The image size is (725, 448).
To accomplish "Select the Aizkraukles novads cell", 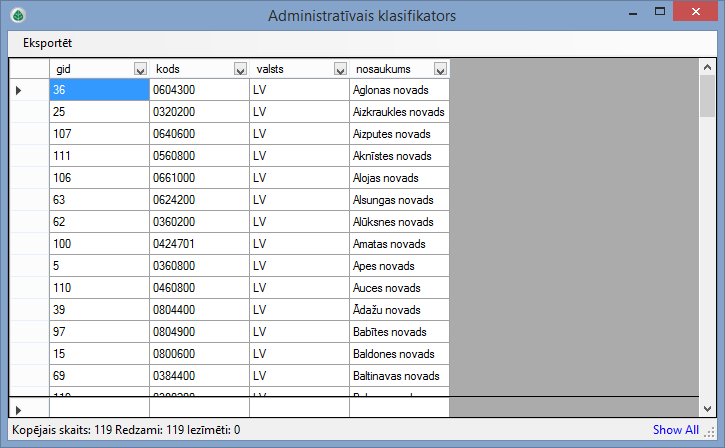I will coord(399,112).
